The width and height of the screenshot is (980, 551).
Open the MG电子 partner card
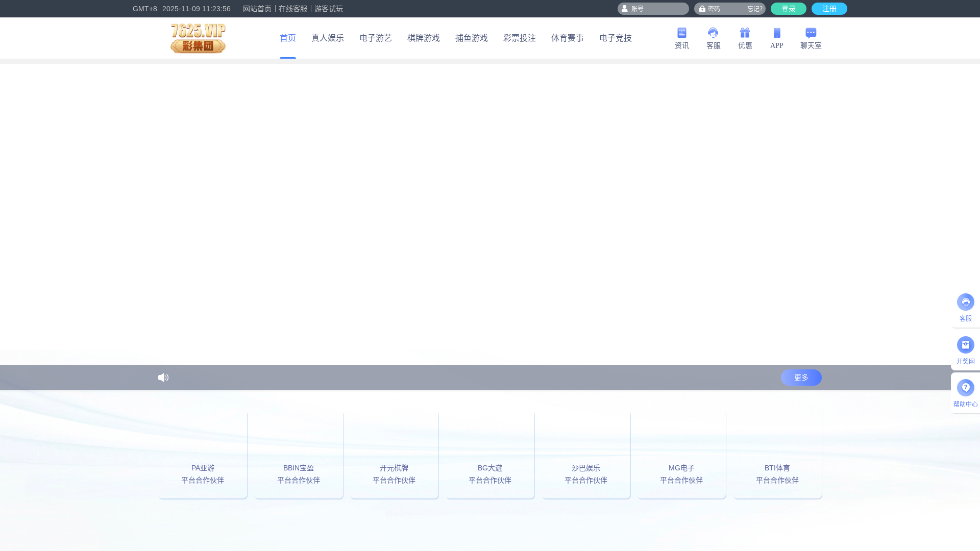pos(682,455)
